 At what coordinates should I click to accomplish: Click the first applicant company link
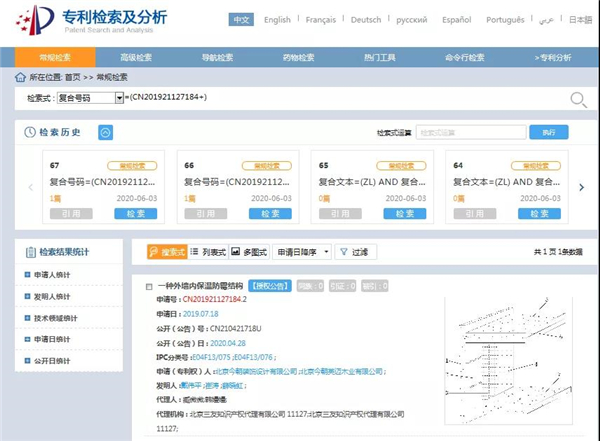pyautogui.click(x=257, y=371)
